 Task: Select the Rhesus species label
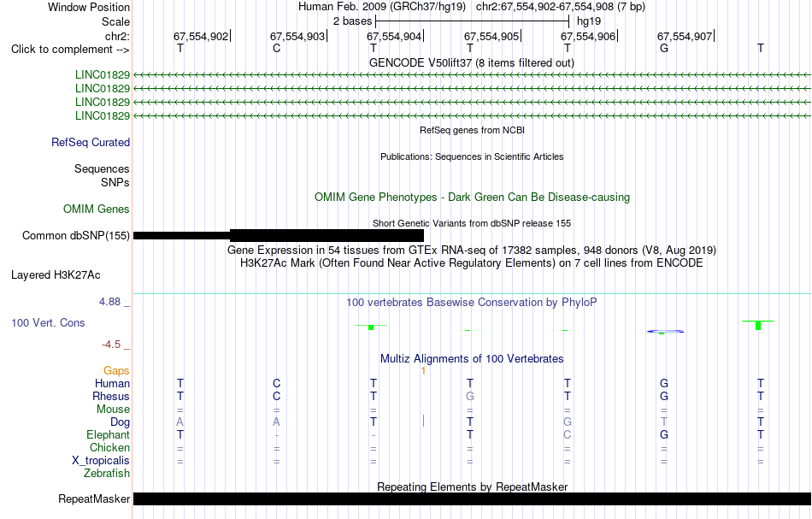click(111, 396)
